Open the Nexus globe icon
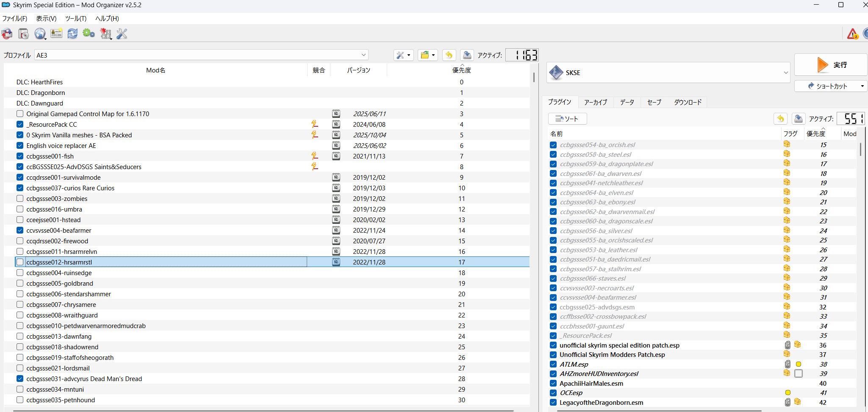The image size is (868, 412). (40, 34)
